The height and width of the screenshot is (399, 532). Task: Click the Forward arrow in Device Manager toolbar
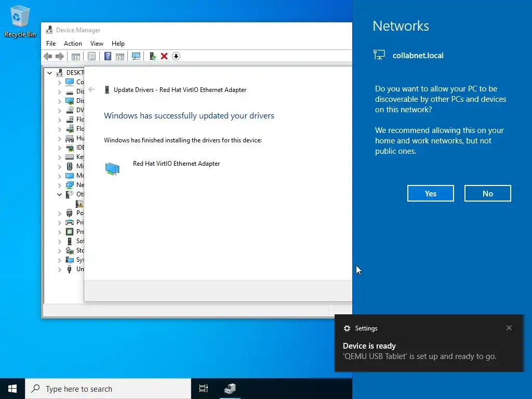point(60,56)
